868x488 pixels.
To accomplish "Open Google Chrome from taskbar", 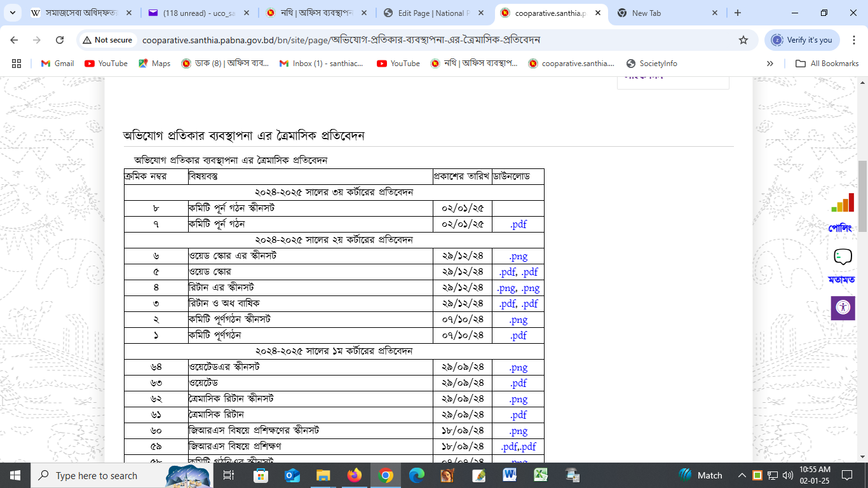I will [386, 475].
